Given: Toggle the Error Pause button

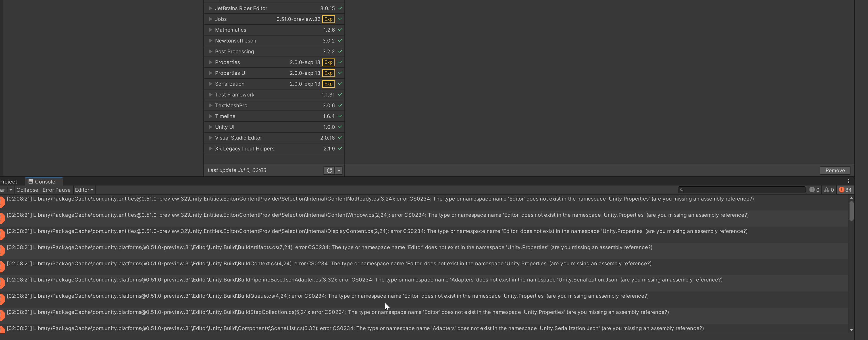Looking at the screenshot, I should pyautogui.click(x=56, y=190).
